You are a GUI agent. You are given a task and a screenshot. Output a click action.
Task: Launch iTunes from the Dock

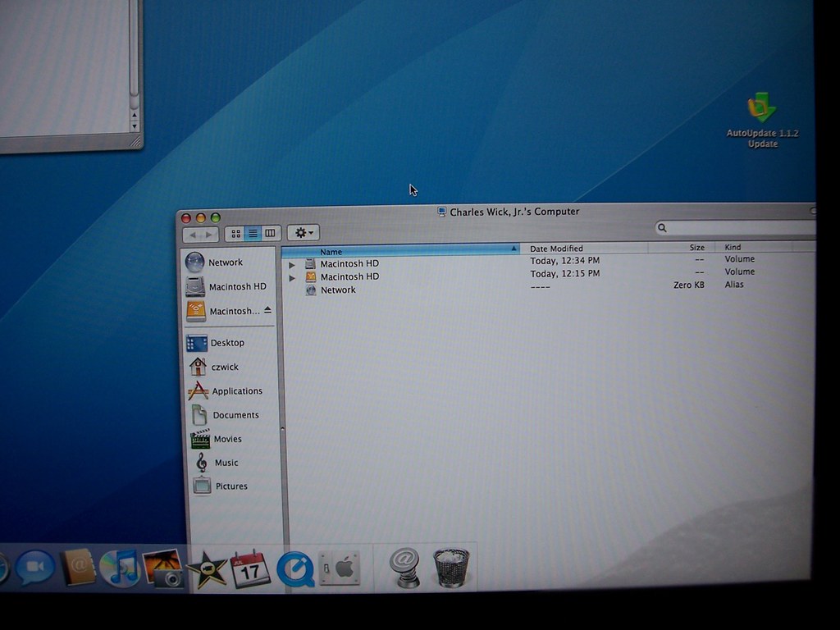coord(120,568)
